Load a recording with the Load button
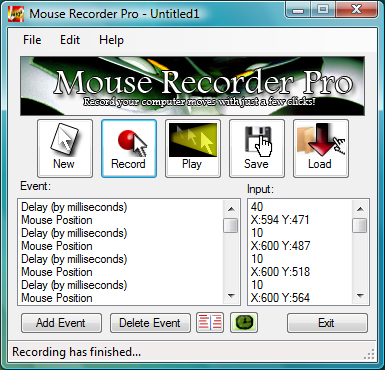 pyautogui.click(x=321, y=149)
